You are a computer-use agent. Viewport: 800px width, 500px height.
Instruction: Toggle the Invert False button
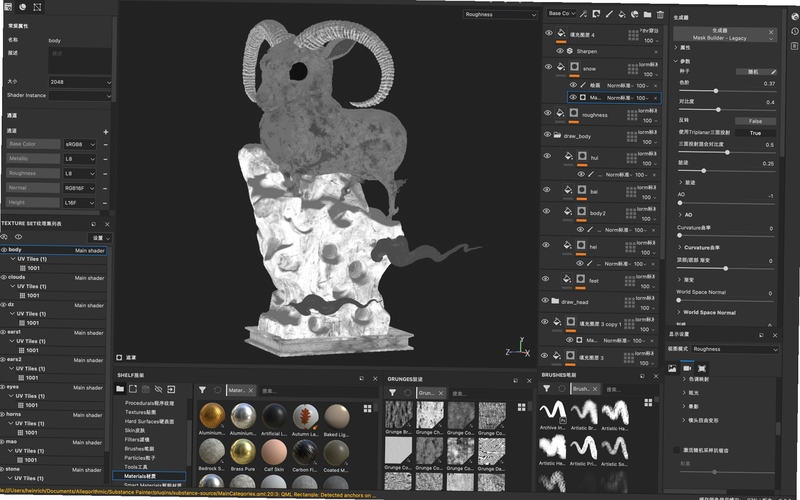(755, 121)
